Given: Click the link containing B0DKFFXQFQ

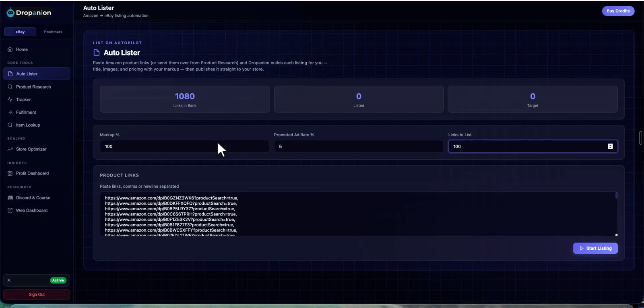Looking at the screenshot, I should [171, 203].
